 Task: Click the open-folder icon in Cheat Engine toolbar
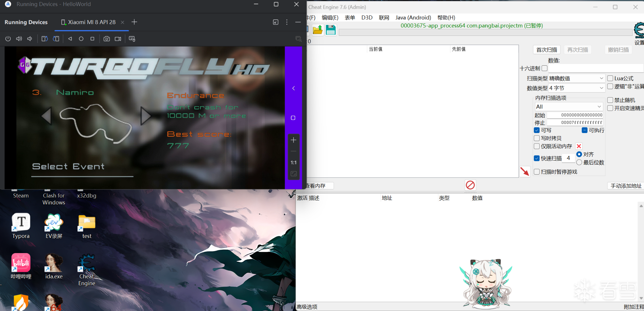click(x=318, y=30)
